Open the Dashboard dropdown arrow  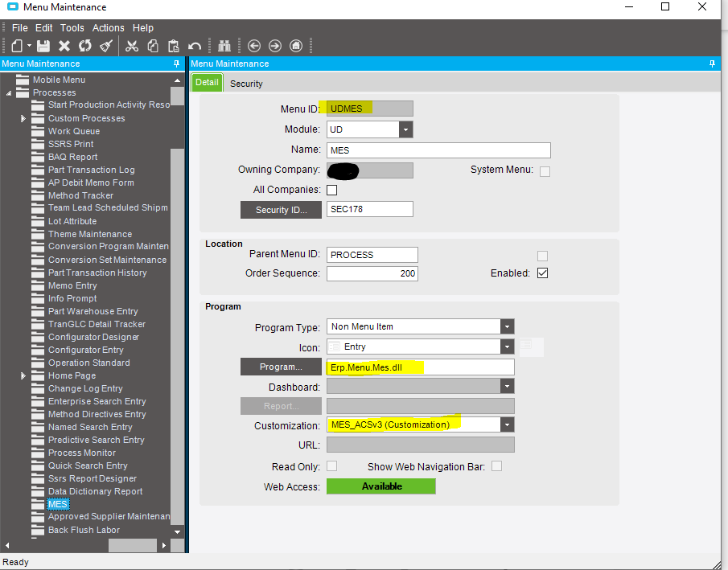point(507,386)
